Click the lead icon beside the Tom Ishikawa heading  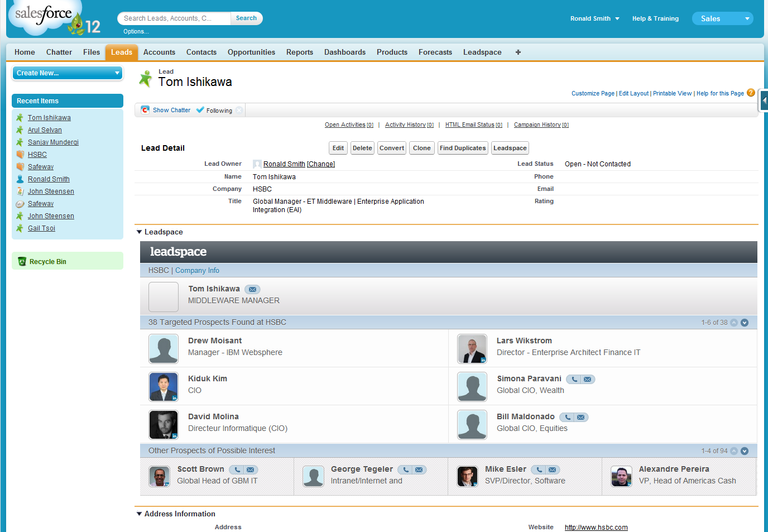pyautogui.click(x=146, y=79)
